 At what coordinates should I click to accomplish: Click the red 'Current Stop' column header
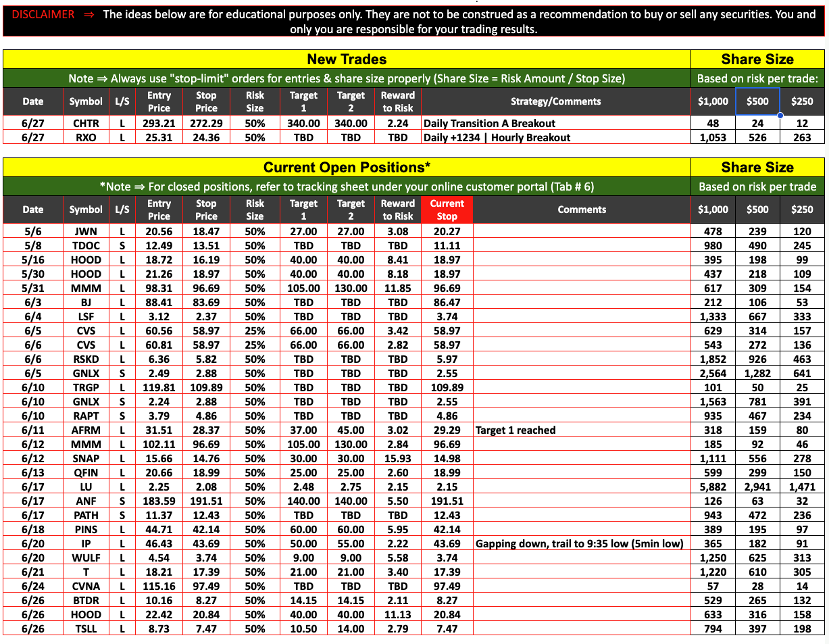coord(447,209)
